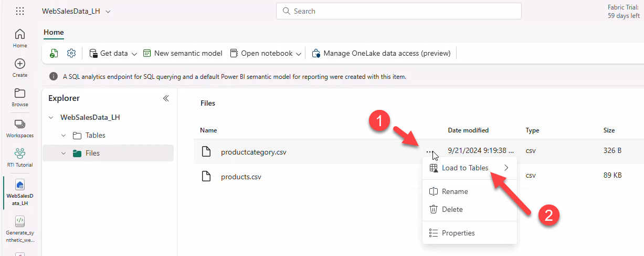Click the settings gear in toolbar
The width and height of the screenshot is (644, 256).
(x=72, y=53)
